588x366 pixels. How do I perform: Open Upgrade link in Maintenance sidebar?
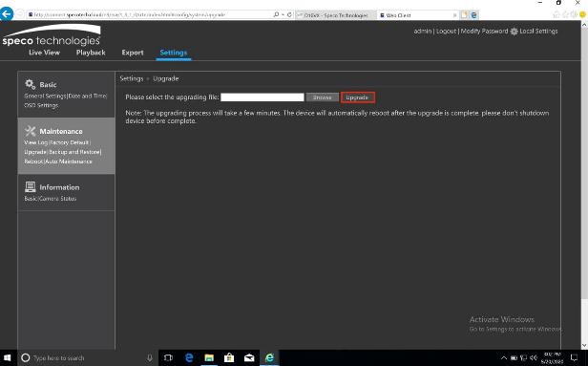click(x=35, y=152)
